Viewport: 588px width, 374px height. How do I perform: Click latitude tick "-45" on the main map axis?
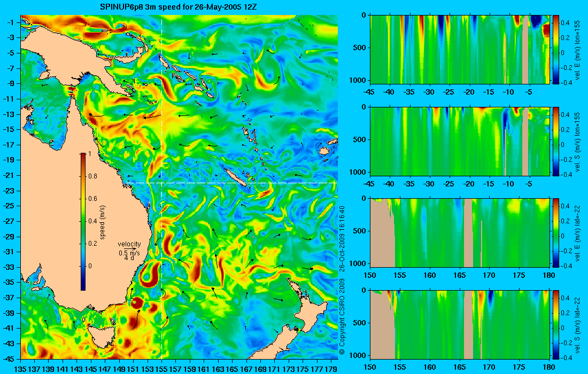(x=9, y=359)
